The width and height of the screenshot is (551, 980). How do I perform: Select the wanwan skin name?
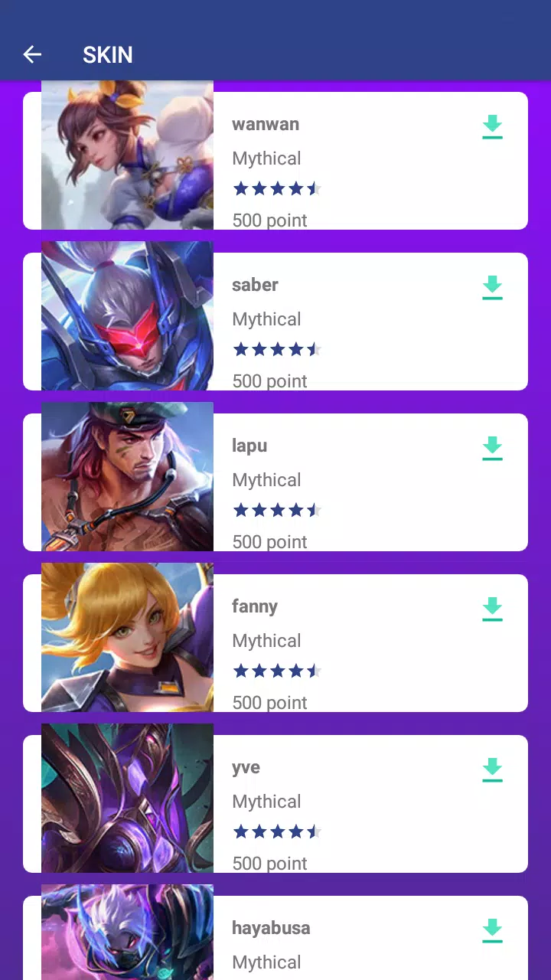pos(266,124)
